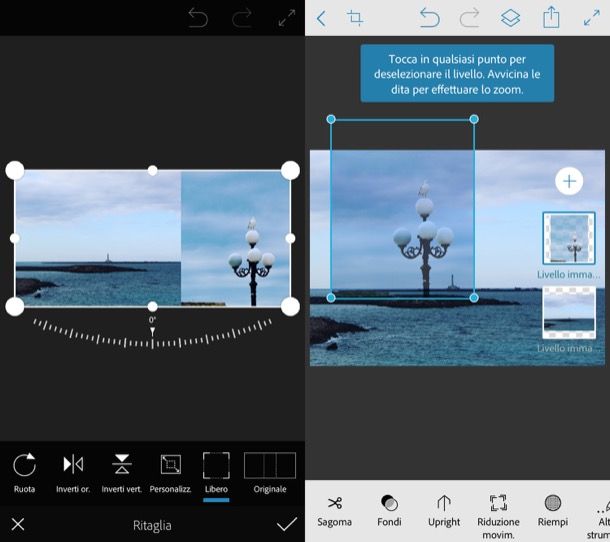610x542 pixels.
Task: Flip image with Inverti or. icon
Action: click(x=73, y=465)
